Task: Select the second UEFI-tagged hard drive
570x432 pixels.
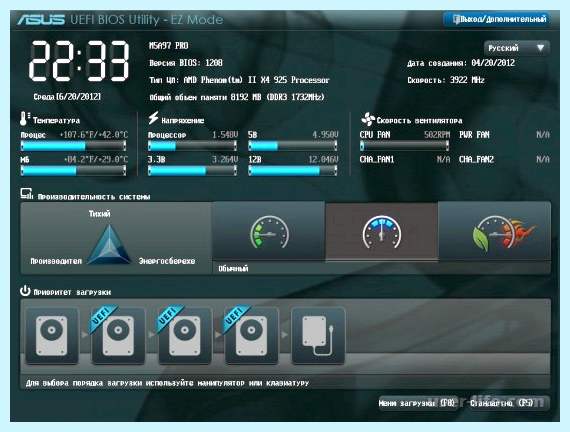Action: 185,335
